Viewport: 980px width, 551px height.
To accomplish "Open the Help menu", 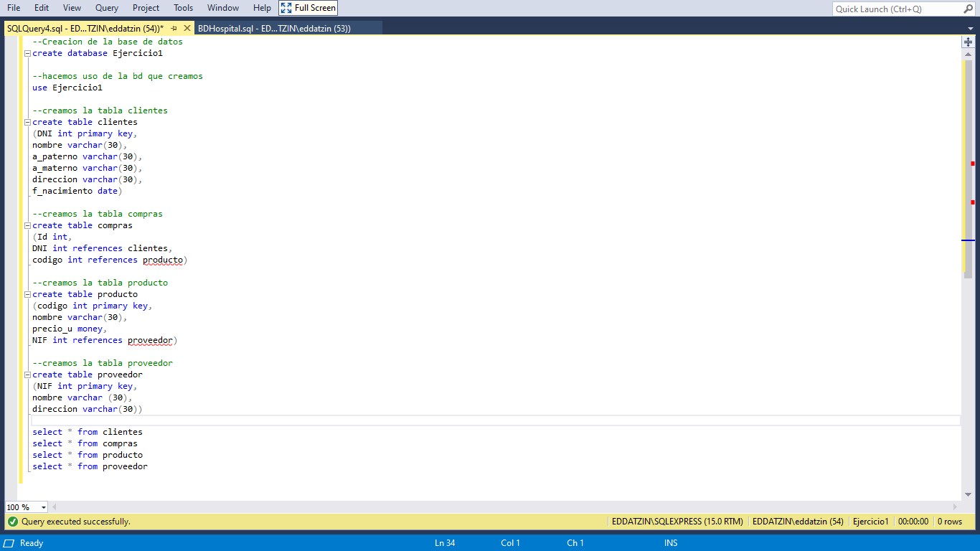I will click(x=262, y=8).
